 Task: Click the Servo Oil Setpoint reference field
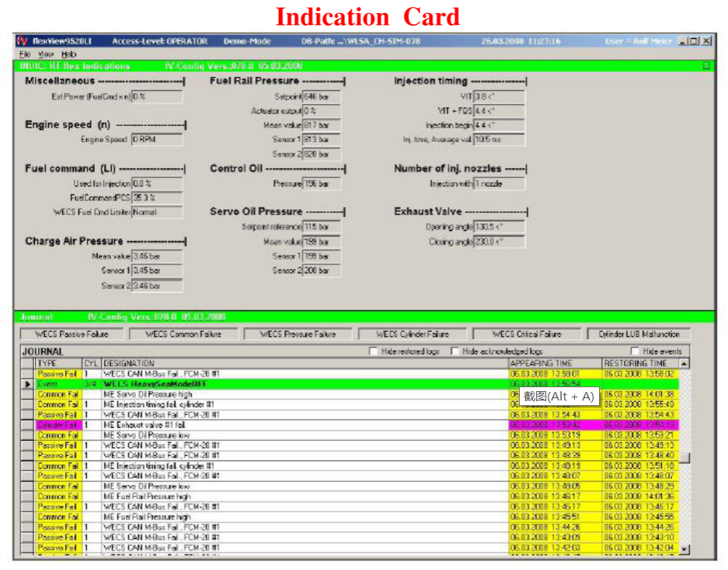point(322,227)
